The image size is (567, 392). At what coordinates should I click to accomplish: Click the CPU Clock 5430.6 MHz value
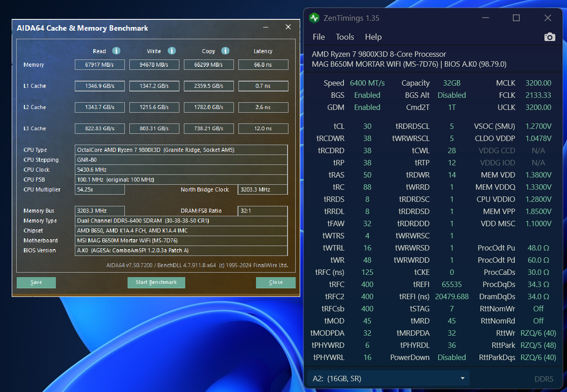click(181, 170)
